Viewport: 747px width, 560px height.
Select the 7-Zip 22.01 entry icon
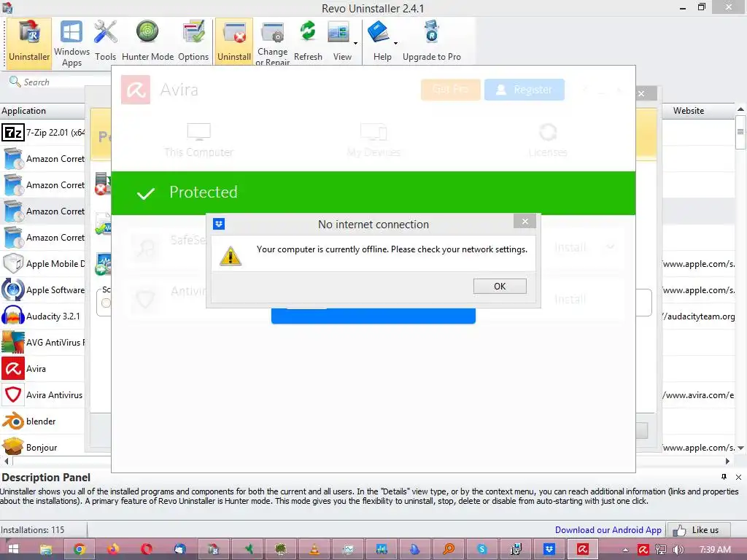(x=13, y=133)
